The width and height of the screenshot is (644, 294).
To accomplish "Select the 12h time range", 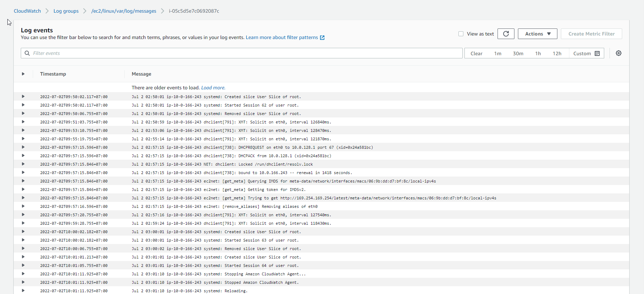I will click(x=557, y=53).
